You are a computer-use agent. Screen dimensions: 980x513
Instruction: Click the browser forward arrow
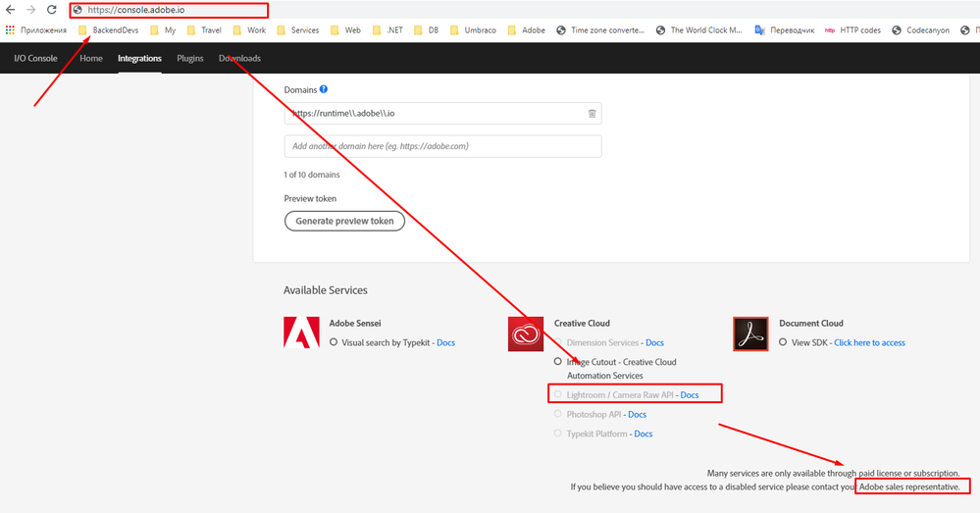[x=30, y=10]
